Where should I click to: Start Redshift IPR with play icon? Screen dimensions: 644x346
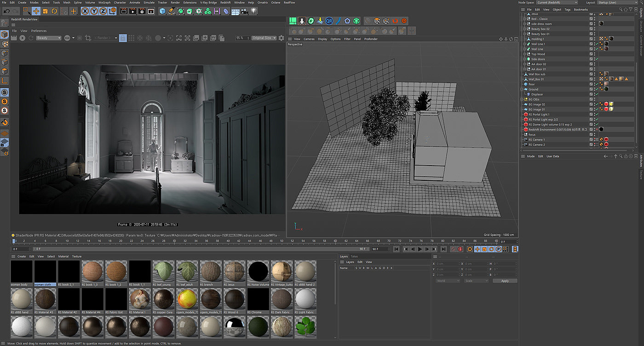(22, 38)
